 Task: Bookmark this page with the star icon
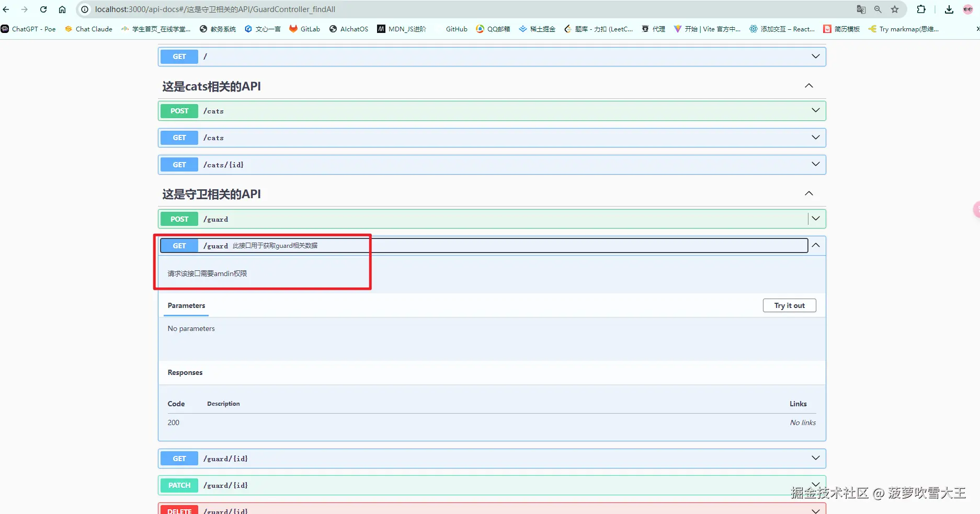point(895,9)
